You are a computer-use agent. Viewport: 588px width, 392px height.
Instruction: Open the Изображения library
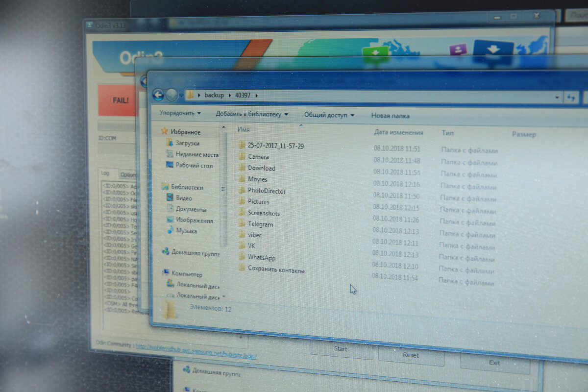189,220
